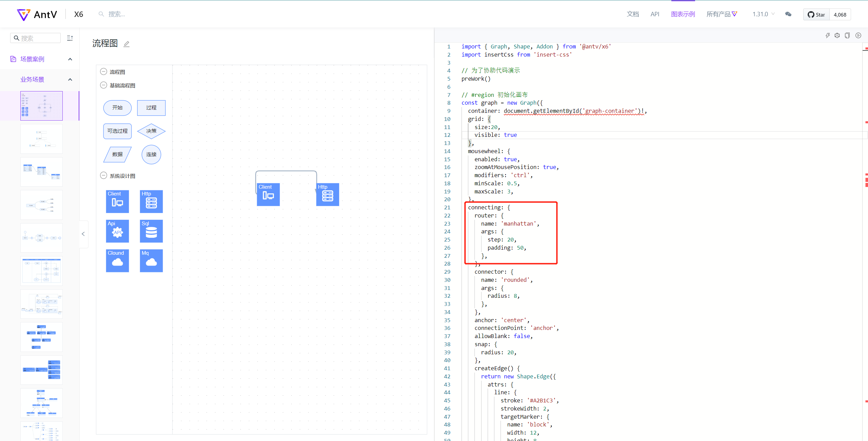Click the GitHub Star button
Viewport: 868px width, 441px height.
tap(817, 15)
